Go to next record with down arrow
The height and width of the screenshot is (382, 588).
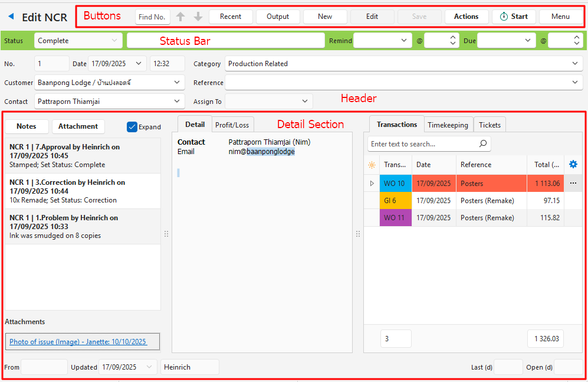coord(198,17)
